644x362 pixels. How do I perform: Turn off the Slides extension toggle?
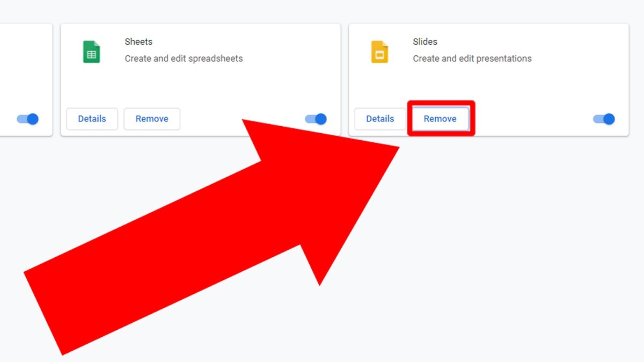pos(604,119)
